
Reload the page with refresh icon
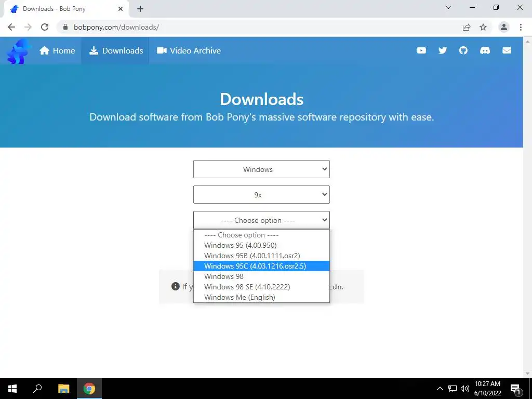tap(45, 27)
